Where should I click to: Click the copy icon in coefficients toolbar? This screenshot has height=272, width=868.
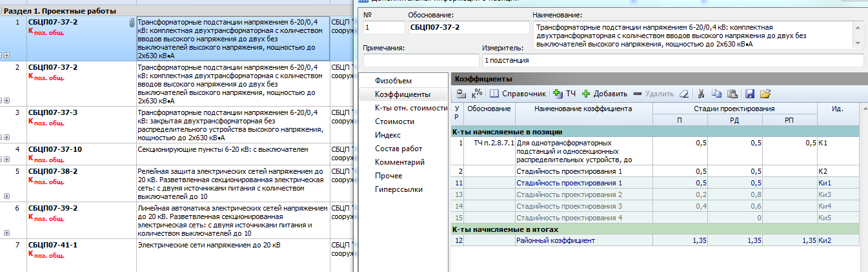(717, 94)
